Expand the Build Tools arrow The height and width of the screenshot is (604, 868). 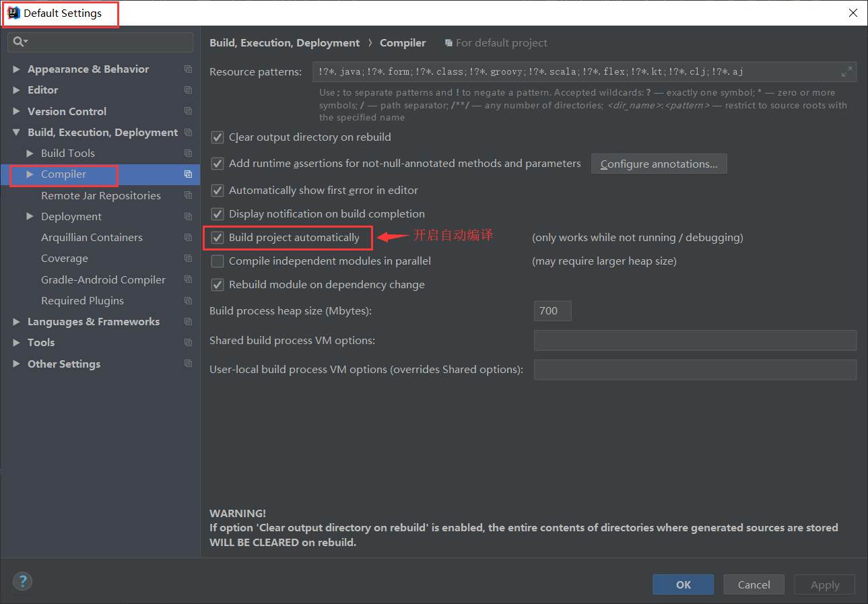click(x=30, y=154)
